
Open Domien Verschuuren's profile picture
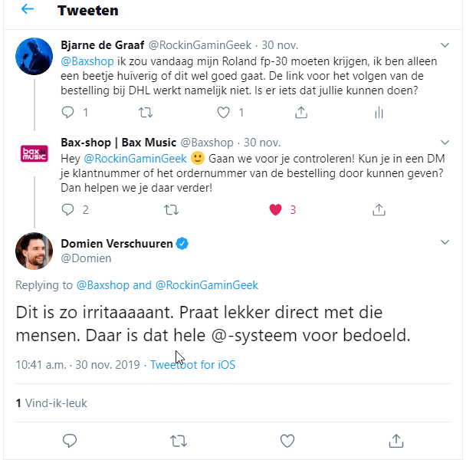(34, 250)
